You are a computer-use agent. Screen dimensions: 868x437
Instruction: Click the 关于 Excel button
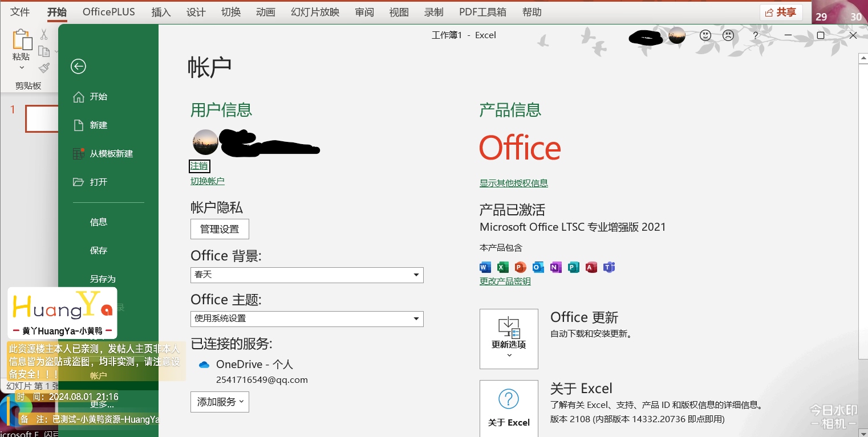pos(509,409)
